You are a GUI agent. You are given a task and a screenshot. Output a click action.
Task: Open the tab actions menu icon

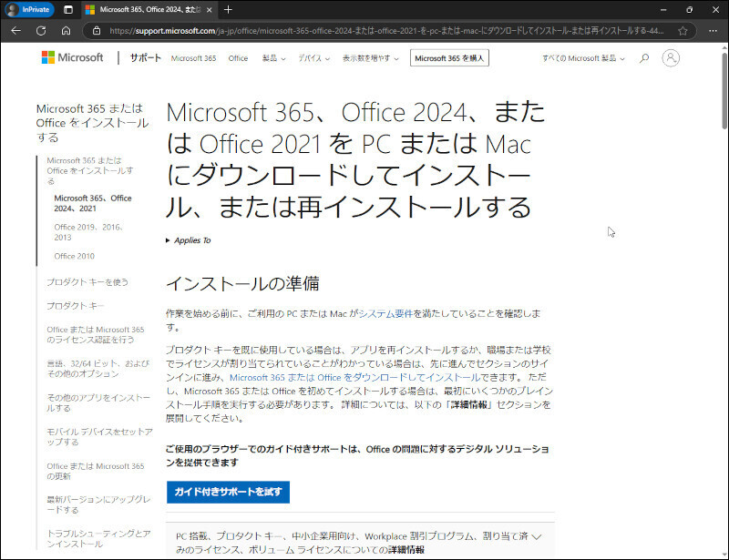[67, 9]
